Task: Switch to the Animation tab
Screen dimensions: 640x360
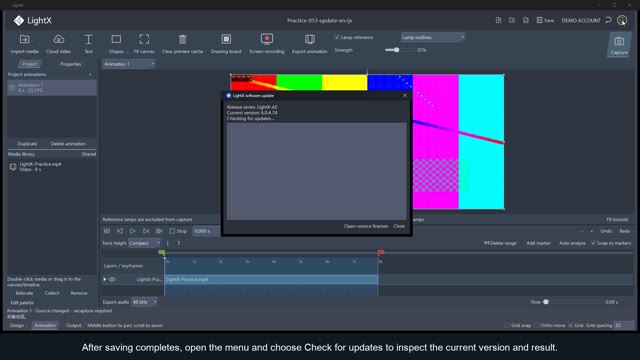Action: (x=45, y=325)
